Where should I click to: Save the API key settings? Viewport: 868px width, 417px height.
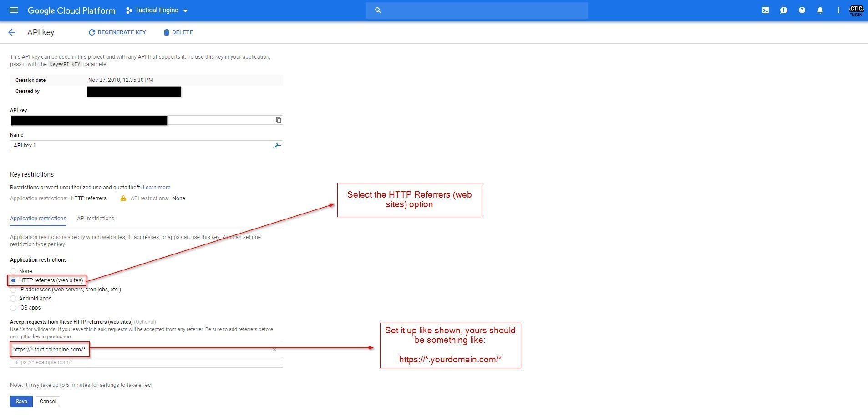(21, 402)
